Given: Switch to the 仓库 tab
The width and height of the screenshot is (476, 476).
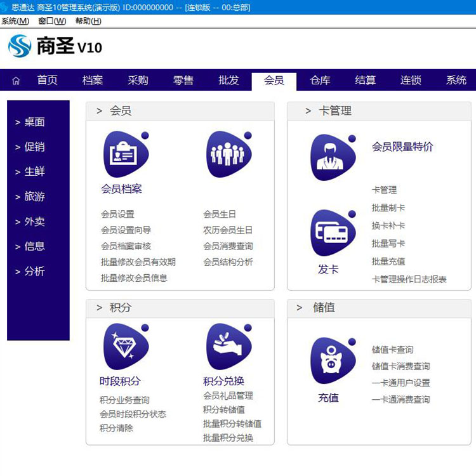Looking at the screenshot, I should [320, 80].
